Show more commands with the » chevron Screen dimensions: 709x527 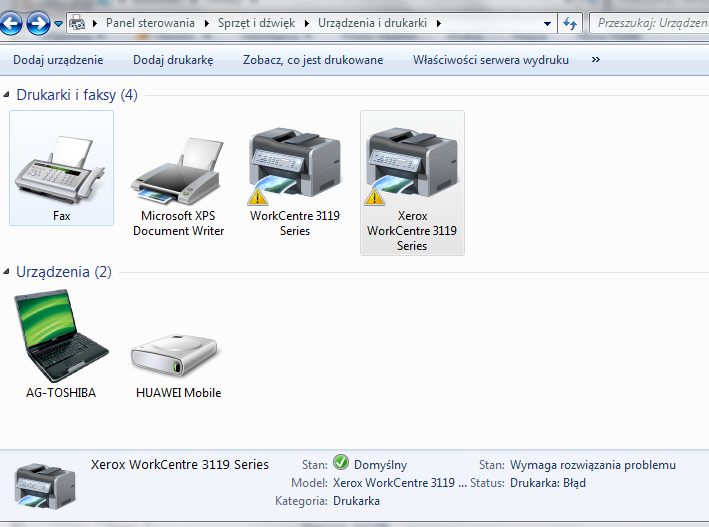pos(596,60)
